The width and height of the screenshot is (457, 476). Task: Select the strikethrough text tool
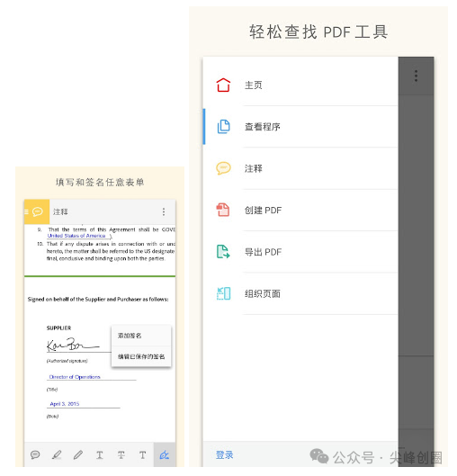121,454
